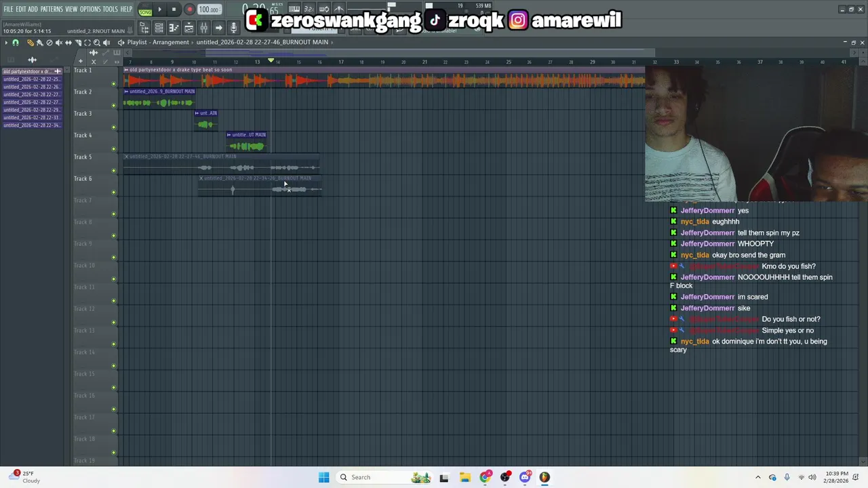Select the playback scrub speaker tool
The image size is (868, 488).
[x=106, y=43]
